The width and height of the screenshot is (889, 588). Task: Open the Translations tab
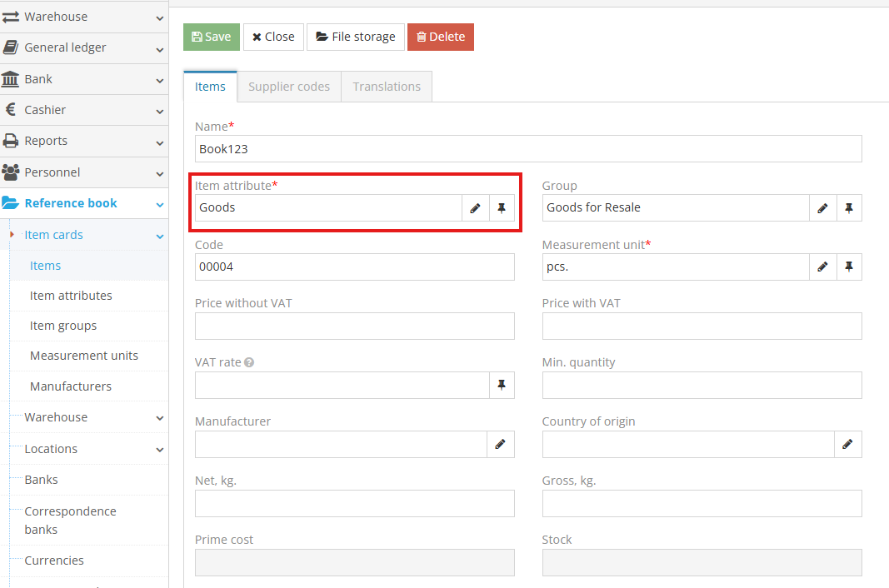tap(386, 86)
